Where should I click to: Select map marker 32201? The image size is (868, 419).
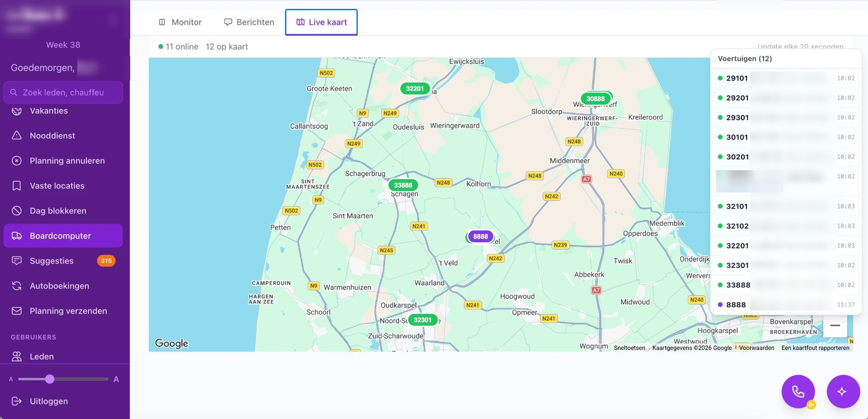tap(415, 88)
